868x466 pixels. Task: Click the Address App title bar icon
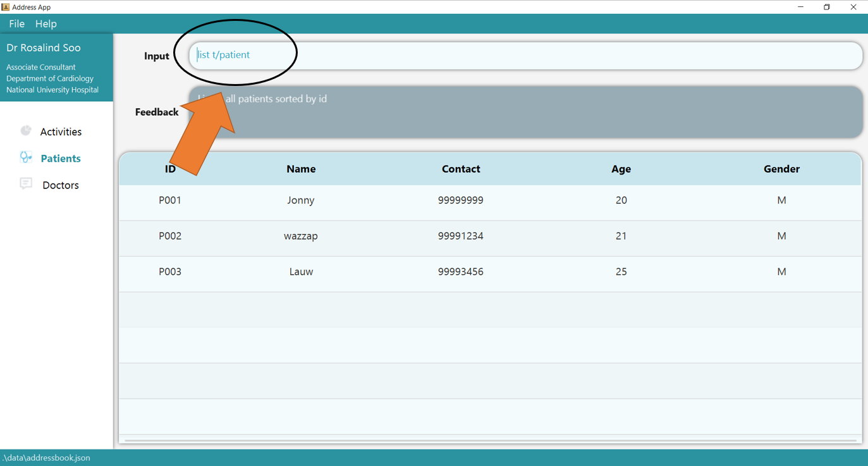click(x=6, y=7)
